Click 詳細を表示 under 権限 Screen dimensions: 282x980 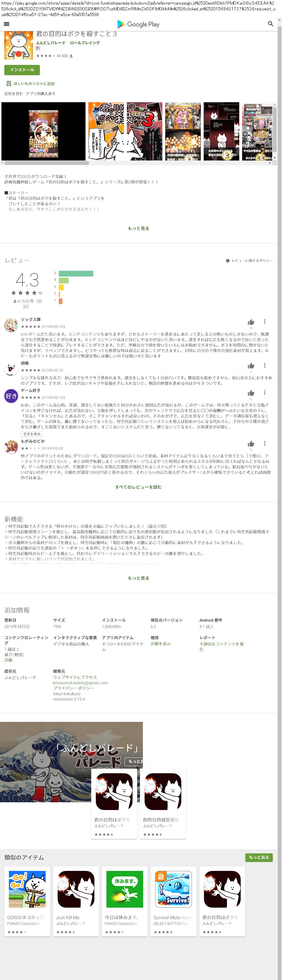tap(160, 644)
